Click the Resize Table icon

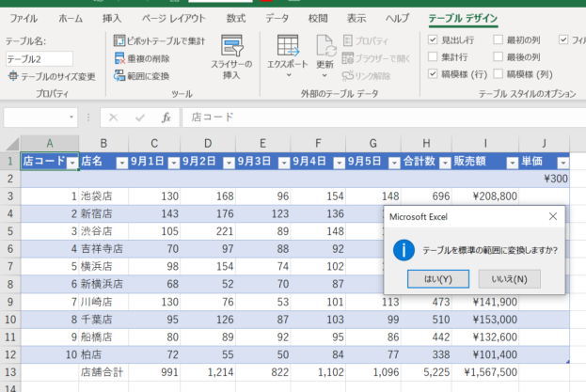coord(13,76)
